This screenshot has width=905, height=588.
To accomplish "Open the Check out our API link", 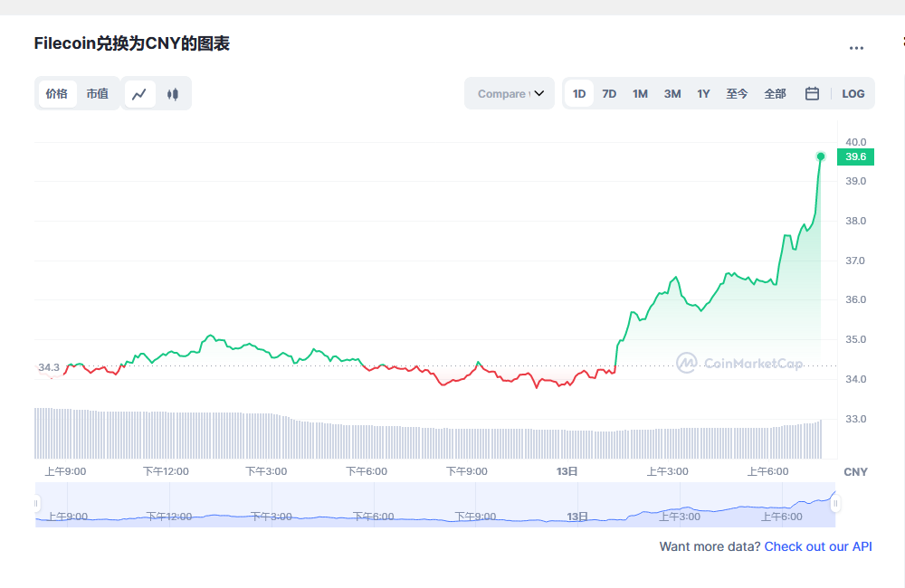I will [x=818, y=546].
